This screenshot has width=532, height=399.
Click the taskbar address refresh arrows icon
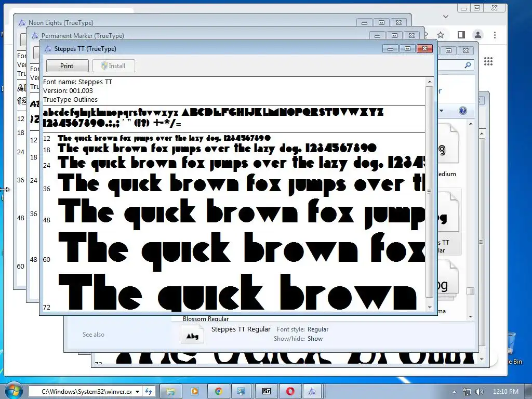pyautogui.click(x=148, y=392)
